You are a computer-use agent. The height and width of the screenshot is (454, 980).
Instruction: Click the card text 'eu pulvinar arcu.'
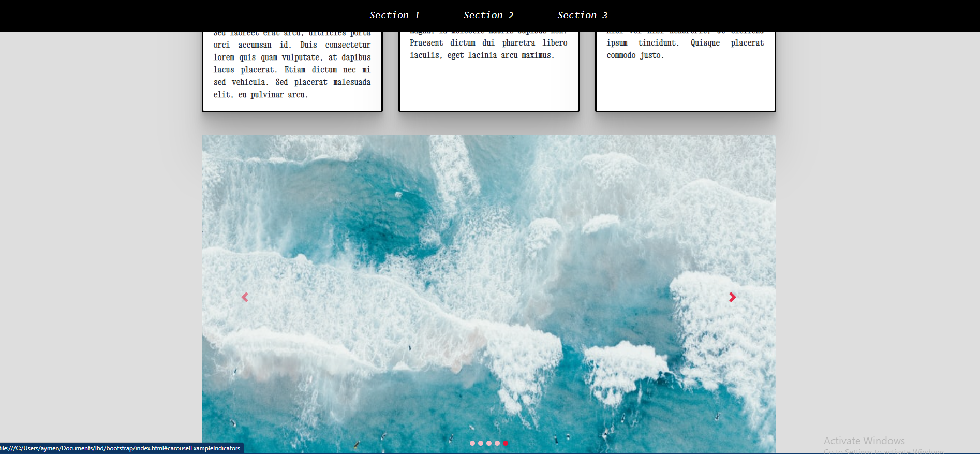click(x=273, y=95)
